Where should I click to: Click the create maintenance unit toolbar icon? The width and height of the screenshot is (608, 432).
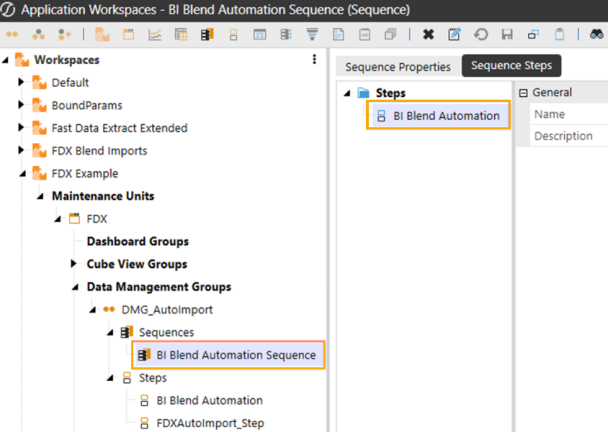[129, 35]
